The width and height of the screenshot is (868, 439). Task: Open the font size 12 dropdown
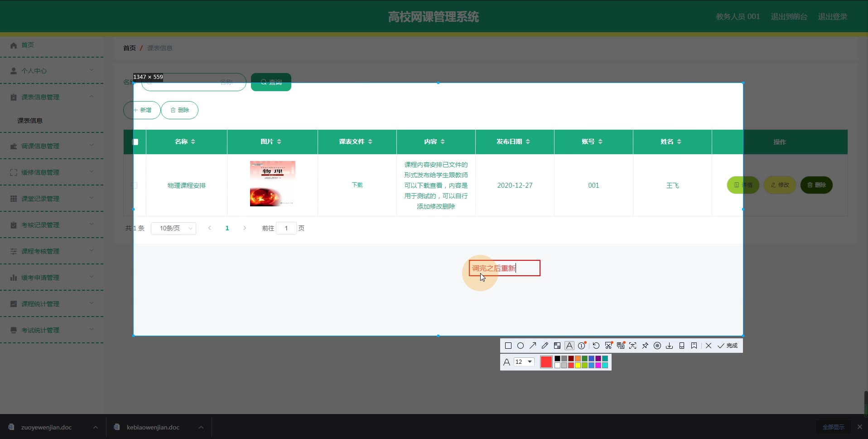524,362
